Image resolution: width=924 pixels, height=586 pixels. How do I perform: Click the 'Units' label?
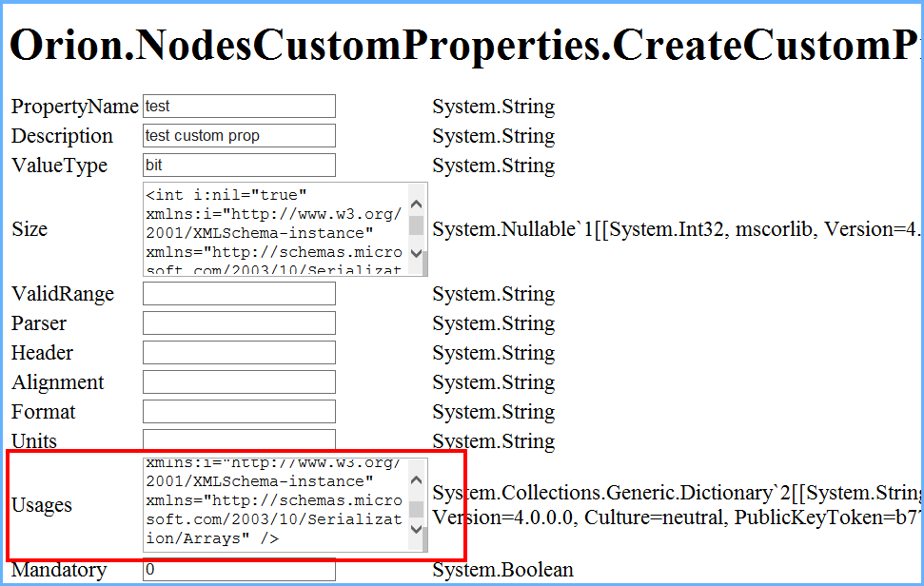point(34,441)
